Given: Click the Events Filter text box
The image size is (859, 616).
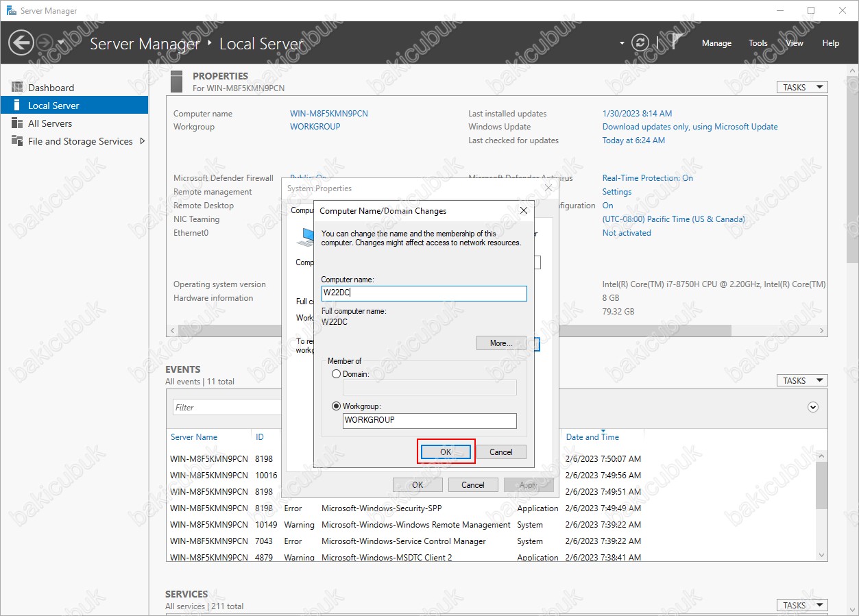Looking at the screenshot, I should [x=227, y=407].
